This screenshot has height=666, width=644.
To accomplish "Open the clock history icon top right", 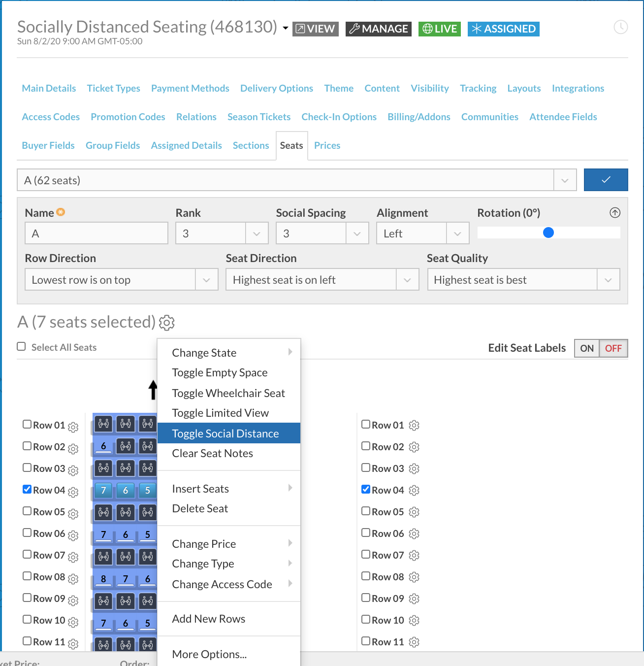I will 620,28.
